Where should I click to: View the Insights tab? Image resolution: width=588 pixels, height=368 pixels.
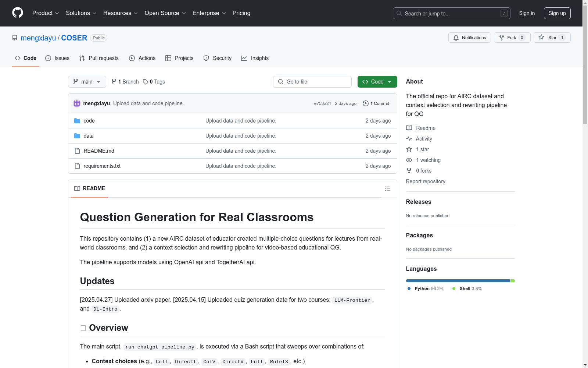(255, 58)
